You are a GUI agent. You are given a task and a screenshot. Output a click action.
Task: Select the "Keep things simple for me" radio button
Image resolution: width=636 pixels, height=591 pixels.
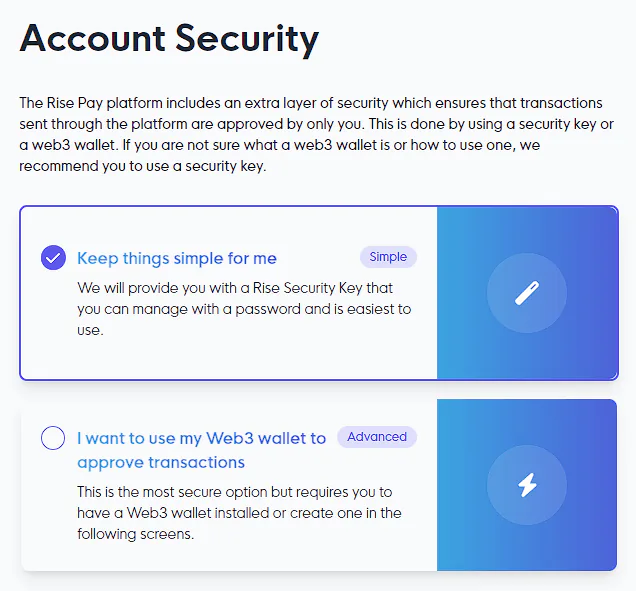[53, 258]
